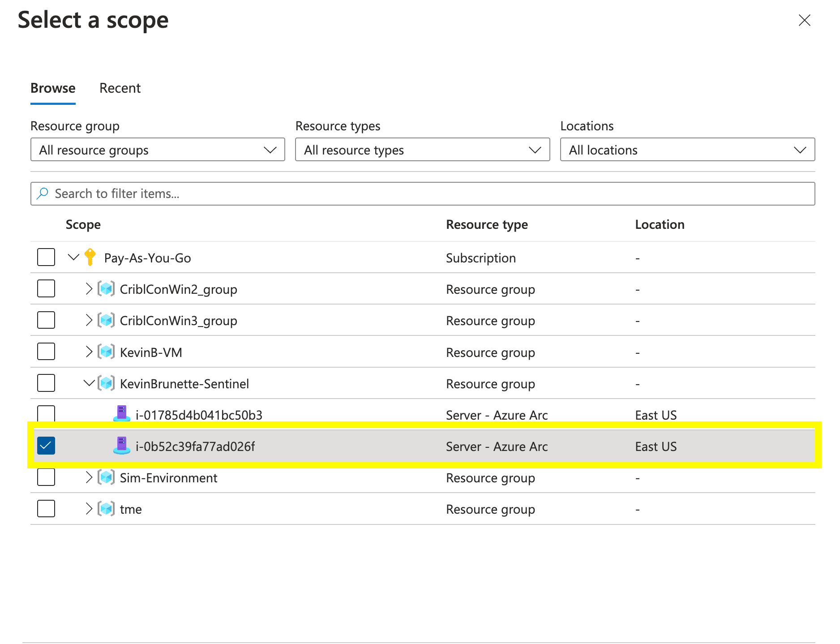Image resolution: width=840 pixels, height=644 pixels.
Task: Open the All resource types dropdown
Action: (422, 150)
